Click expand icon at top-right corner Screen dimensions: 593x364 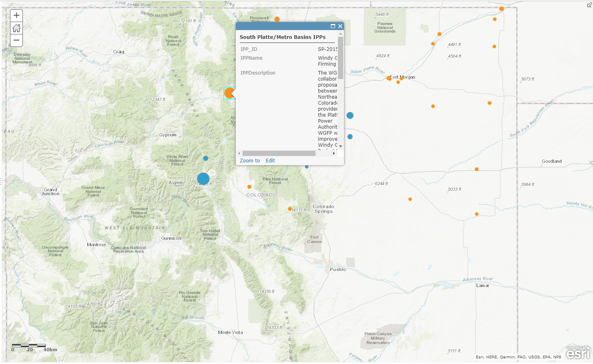(589, 5)
